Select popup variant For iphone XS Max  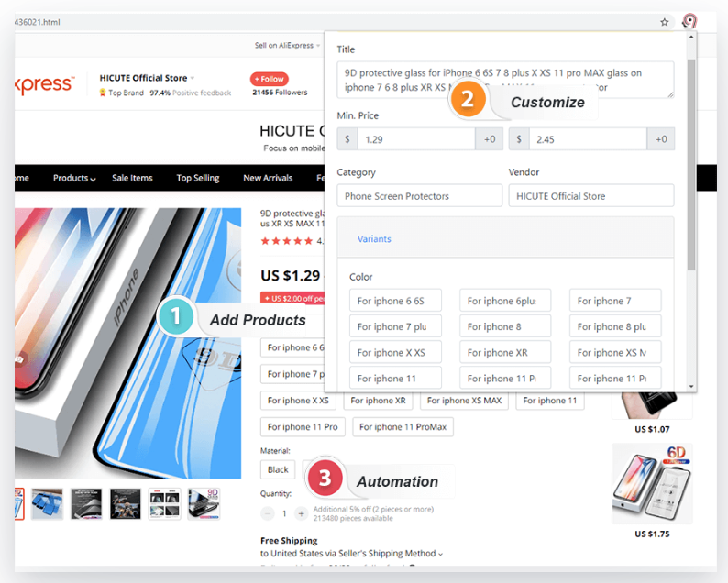tap(615, 353)
